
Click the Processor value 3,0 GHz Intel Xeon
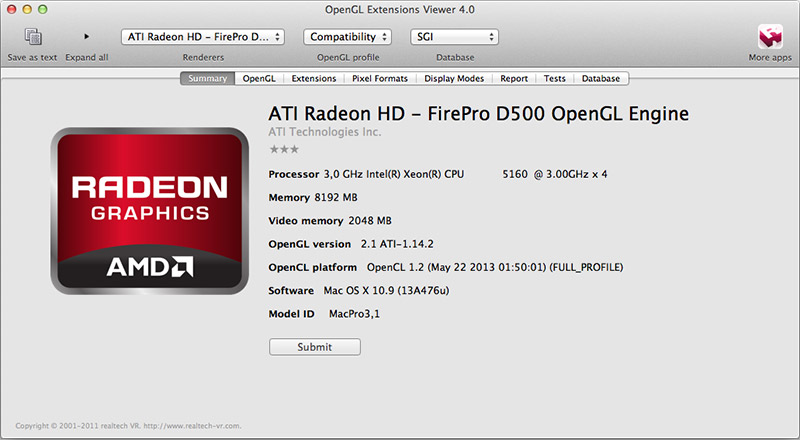(465, 174)
